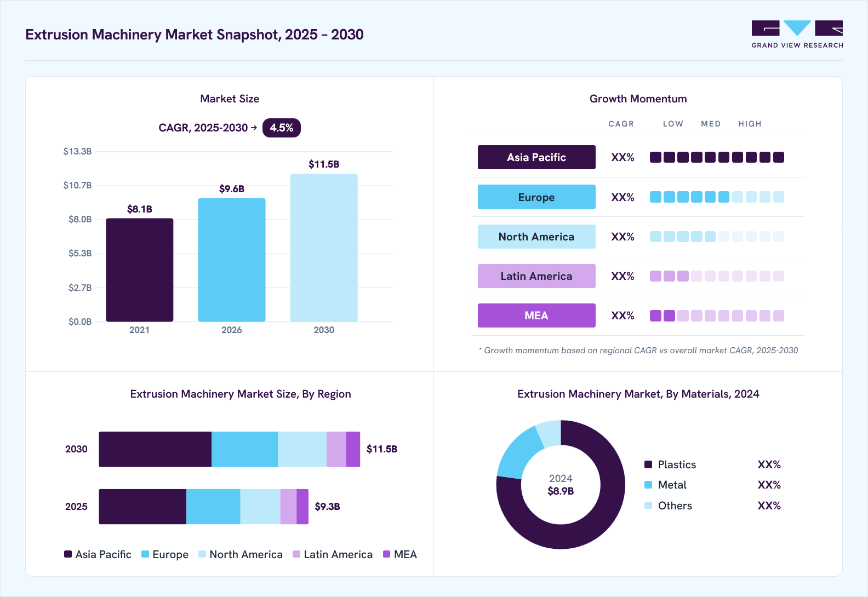Click the MEA momentum indicator strip
This screenshot has height=597, width=868.
tap(717, 315)
